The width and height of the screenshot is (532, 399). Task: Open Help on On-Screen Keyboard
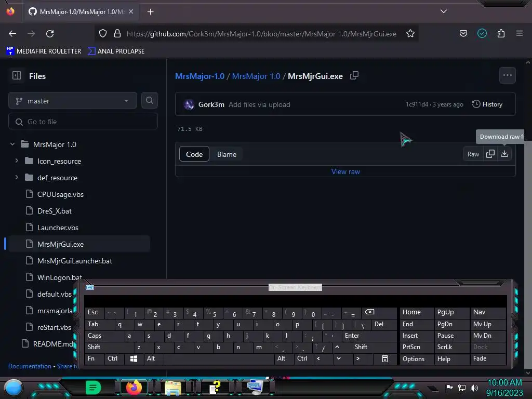[451, 359]
